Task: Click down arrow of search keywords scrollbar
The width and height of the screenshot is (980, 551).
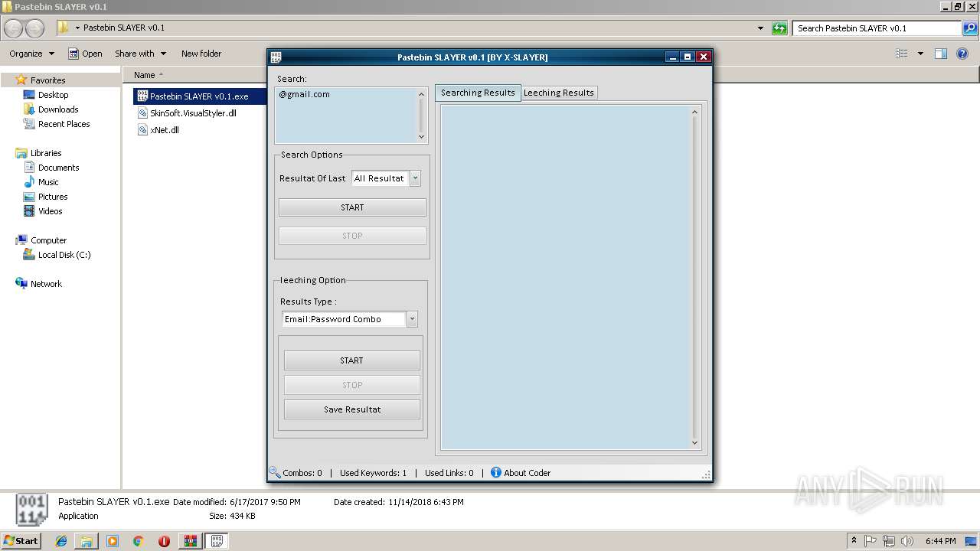Action: point(421,137)
